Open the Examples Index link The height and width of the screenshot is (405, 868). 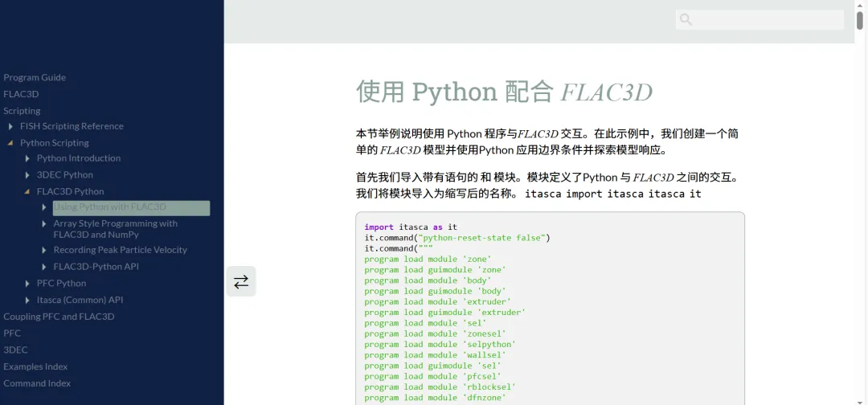(35, 366)
